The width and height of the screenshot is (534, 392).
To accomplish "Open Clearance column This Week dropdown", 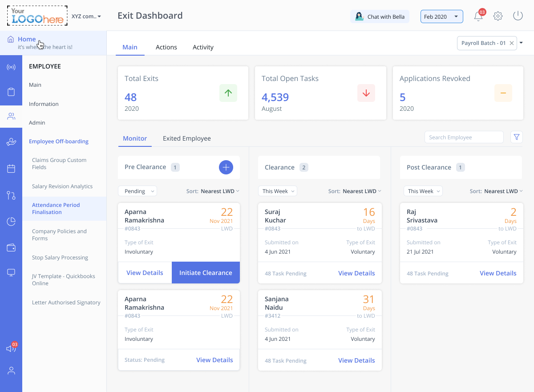I will [x=278, y=191].
